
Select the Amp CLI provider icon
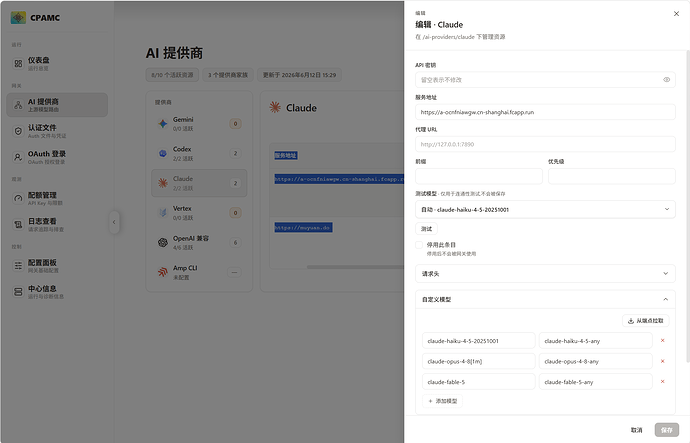163,272
